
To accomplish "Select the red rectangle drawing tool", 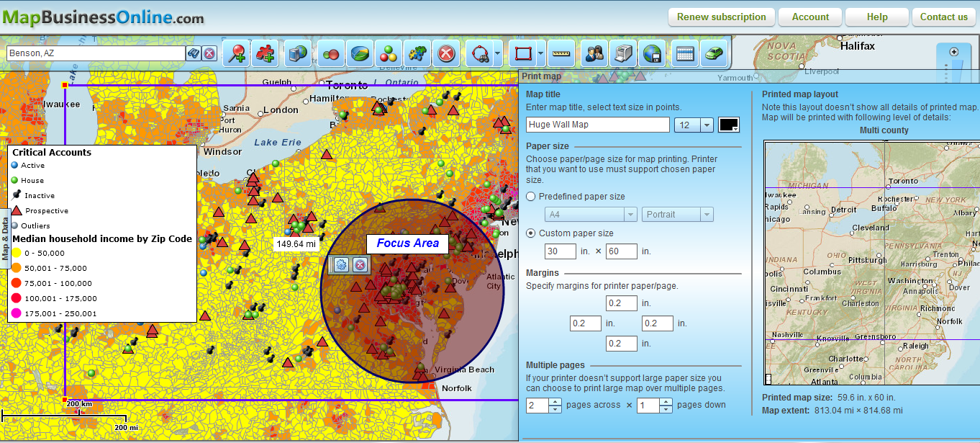I will [522, 53].
